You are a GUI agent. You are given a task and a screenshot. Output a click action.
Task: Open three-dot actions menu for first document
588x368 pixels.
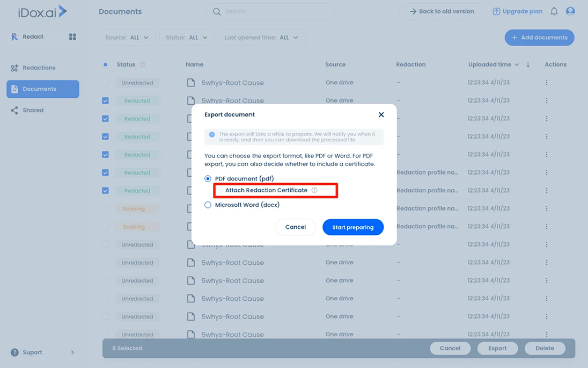(547, 83)
